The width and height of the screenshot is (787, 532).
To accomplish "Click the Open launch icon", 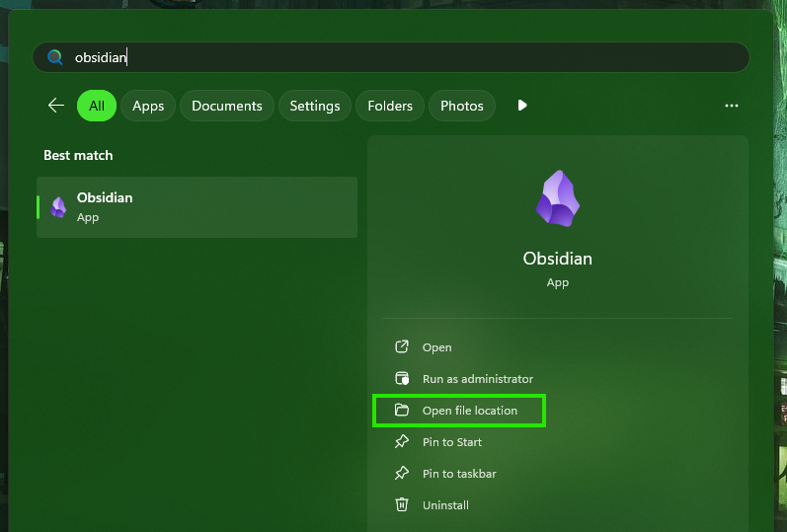I will click(402, 346).
